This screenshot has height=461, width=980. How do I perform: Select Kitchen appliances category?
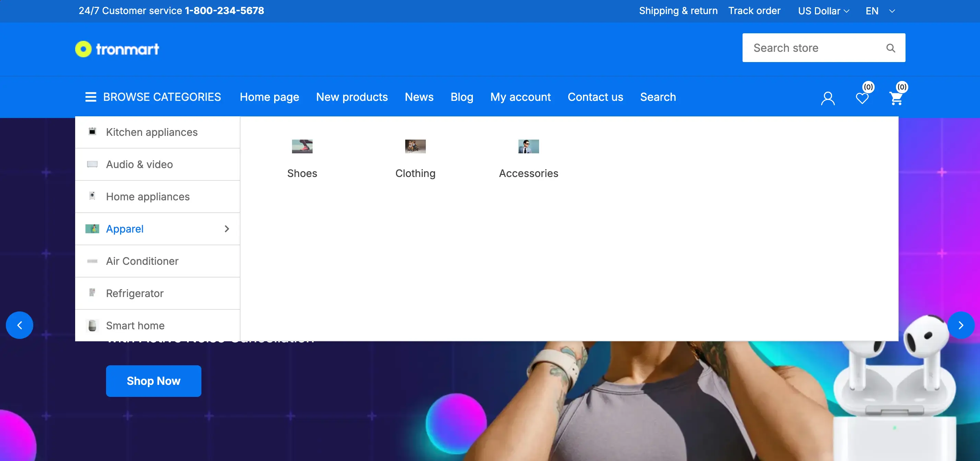(x=151, y=132)
